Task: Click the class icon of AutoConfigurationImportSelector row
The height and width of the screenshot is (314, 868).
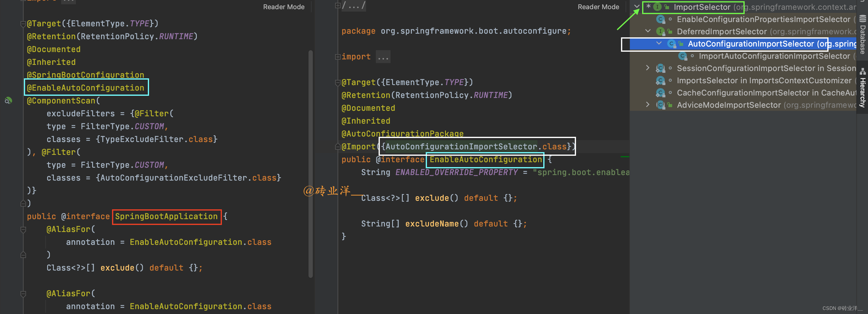Action: pos(672,44)
